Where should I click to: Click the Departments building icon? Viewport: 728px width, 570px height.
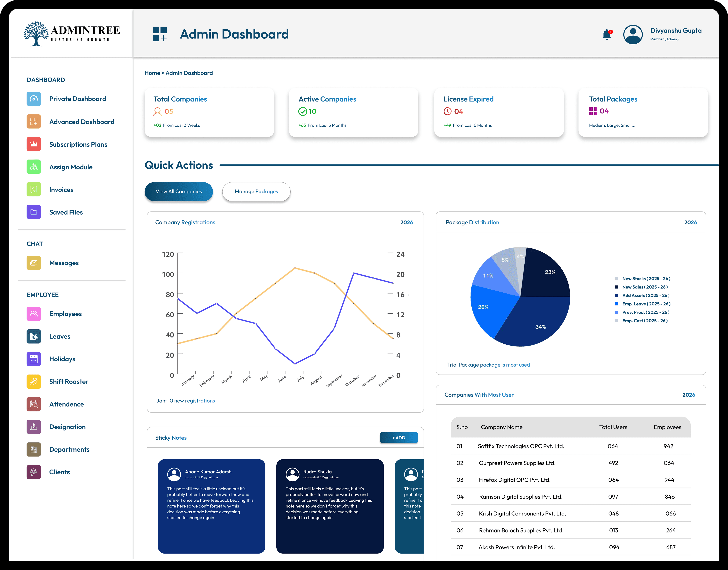click(34, 450)
